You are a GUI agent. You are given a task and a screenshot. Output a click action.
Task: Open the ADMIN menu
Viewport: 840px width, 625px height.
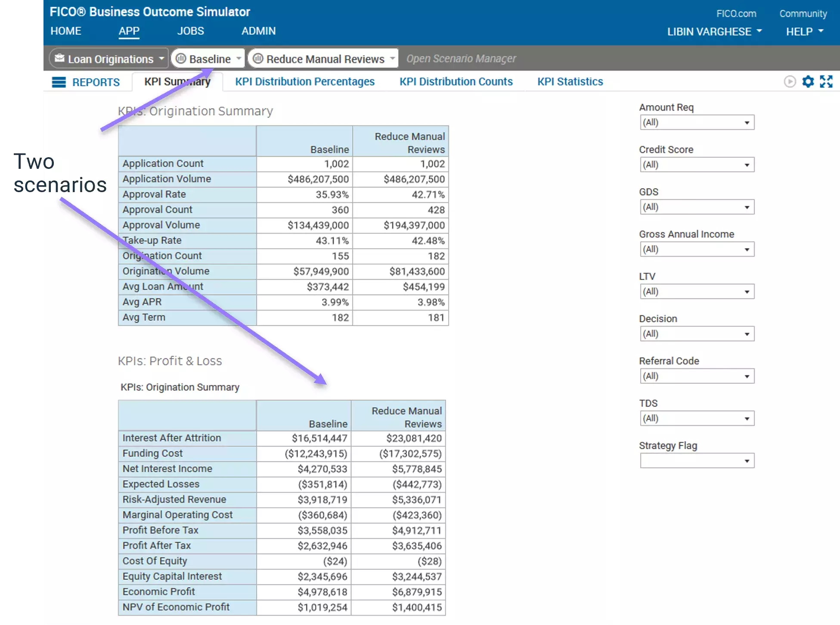pyautogui.click(x=258, y=31)
